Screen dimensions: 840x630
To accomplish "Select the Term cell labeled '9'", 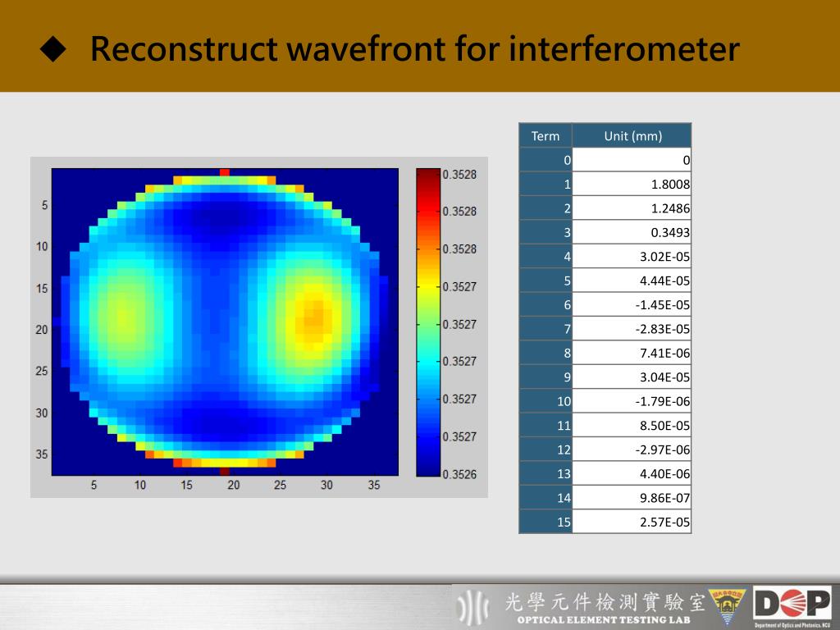I will 546,377.
